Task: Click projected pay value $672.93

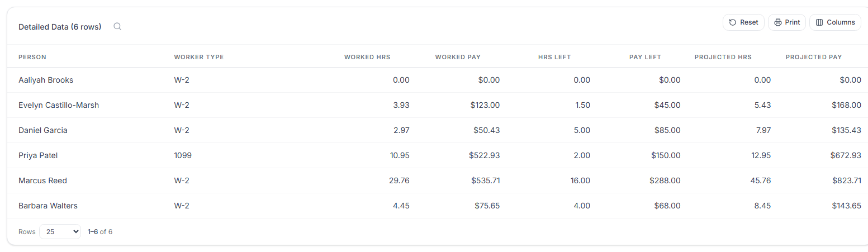Action: click(x=846, y=155)
